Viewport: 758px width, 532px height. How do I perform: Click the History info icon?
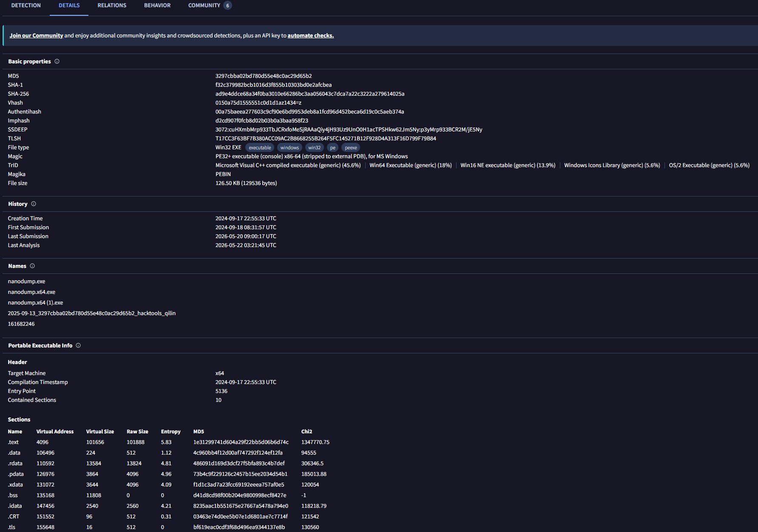(34, 204)
